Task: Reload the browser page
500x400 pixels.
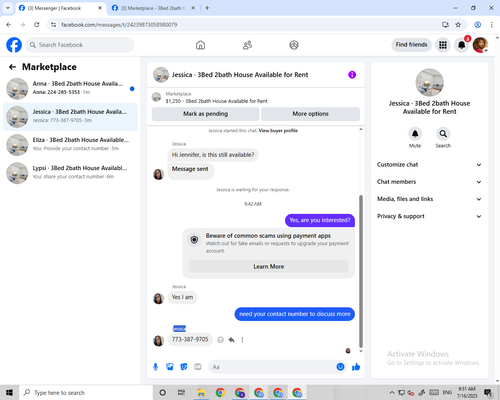Action: 37,25
